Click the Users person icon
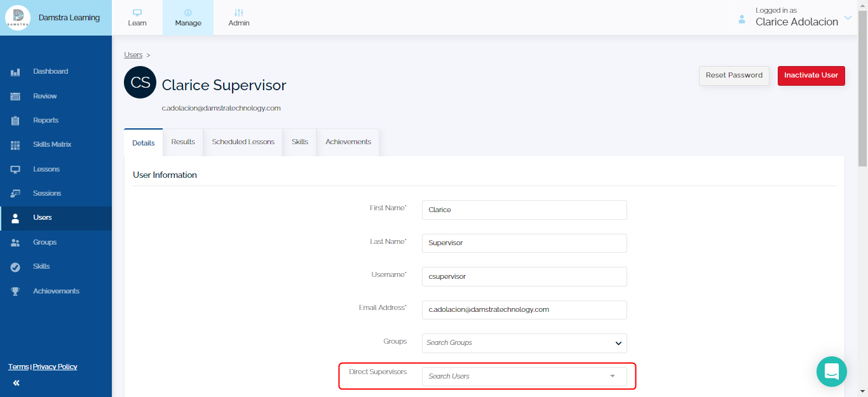This screenshot has height=397, width=868. [x=16, y=218]
